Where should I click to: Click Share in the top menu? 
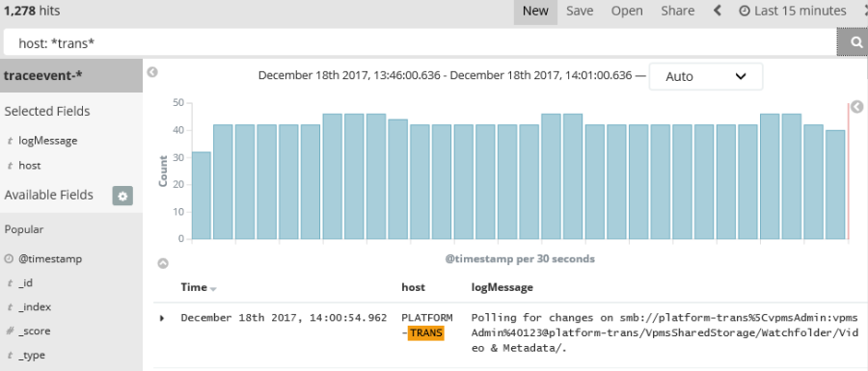point(678,11)
